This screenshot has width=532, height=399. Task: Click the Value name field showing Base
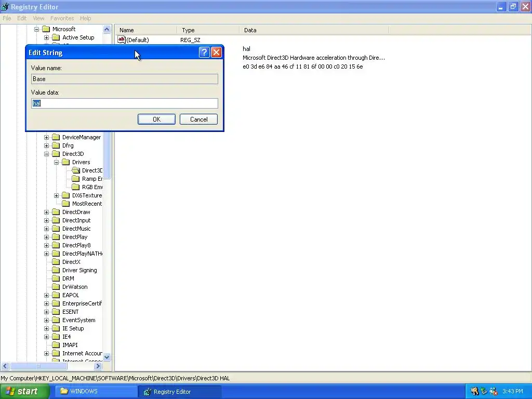pyautogui.click(x=125, y=79)
